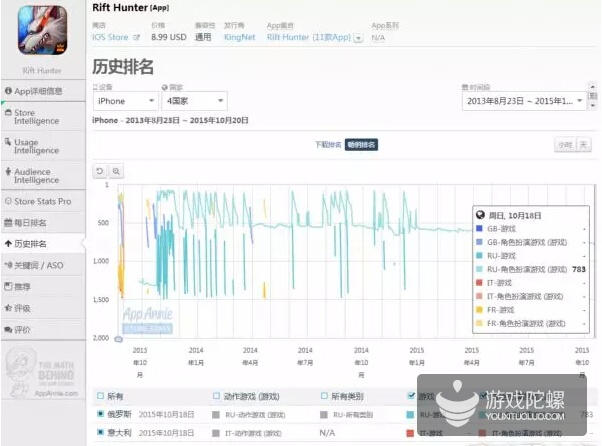Viewport: 602px width, 446px height.
Task: Click the RU-角色扮演游戏 light teal legend swatch
Action: point(479,269)
